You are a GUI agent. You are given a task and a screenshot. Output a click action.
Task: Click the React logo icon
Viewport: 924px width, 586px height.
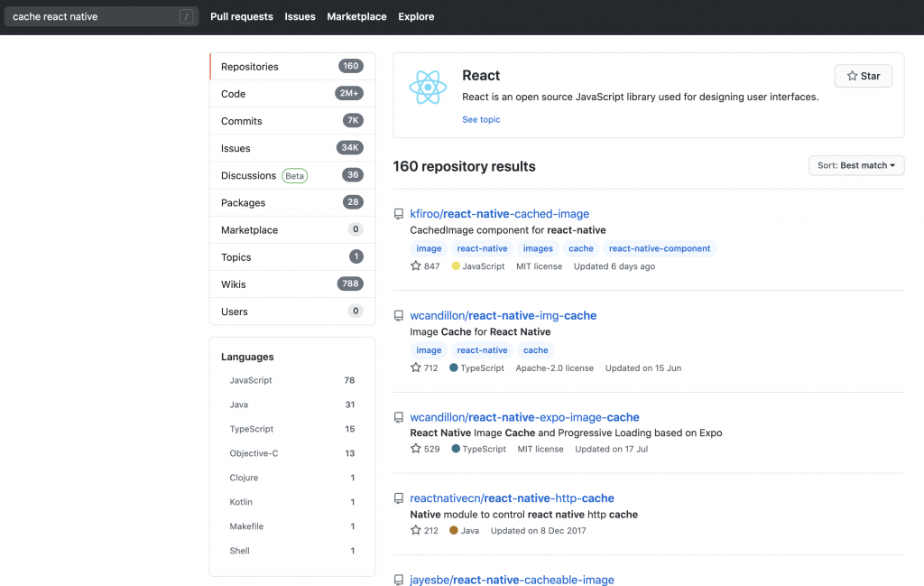pyautogui.click(x=428, y=88)
